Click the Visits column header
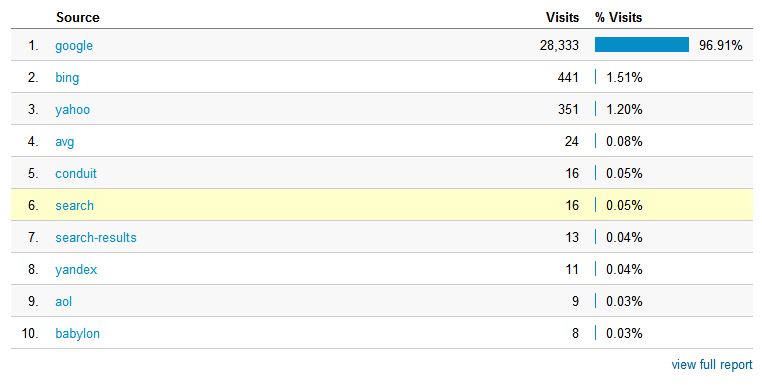Screen dimensions: 762x386 [562, 18]
